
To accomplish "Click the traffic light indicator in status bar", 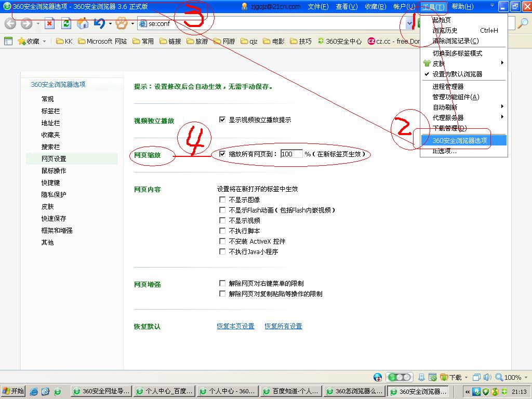I will (x=400, y=377).
